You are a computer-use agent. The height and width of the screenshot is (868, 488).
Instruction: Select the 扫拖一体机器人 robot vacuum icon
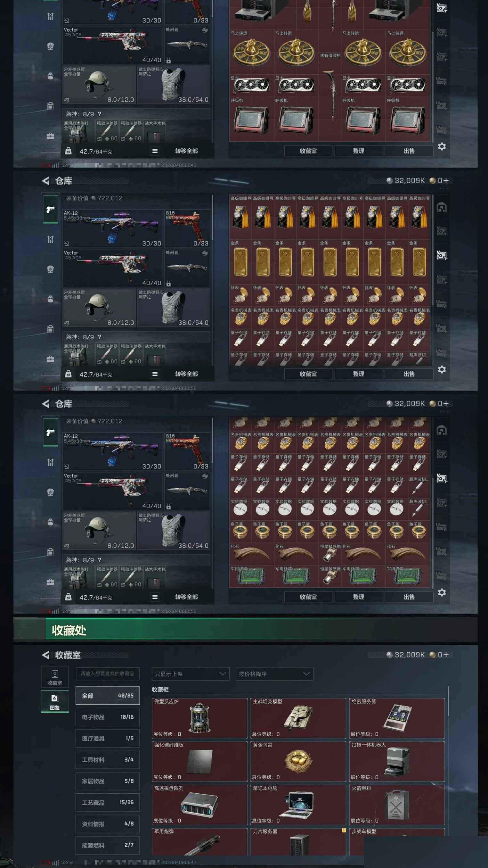point(397,761)
